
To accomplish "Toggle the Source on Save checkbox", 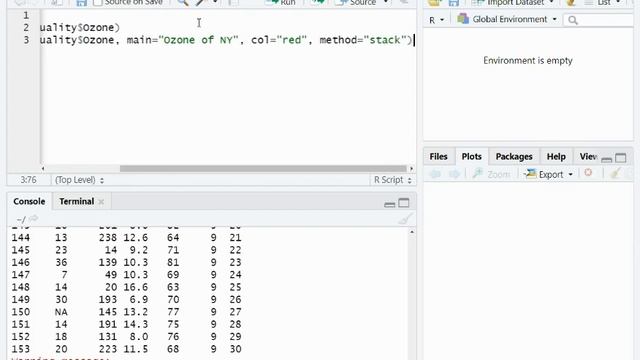I will (98, 2).
